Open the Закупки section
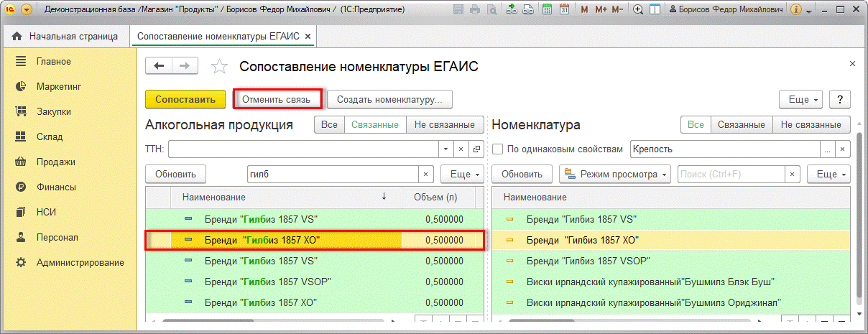This screenshot has width=868, height=334. click(x=53, y=111)
